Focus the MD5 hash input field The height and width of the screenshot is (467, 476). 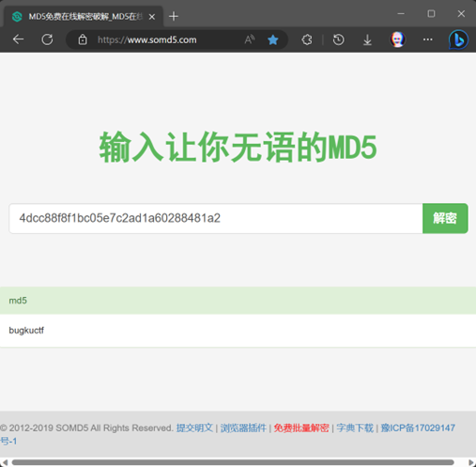tap(216, 218)
